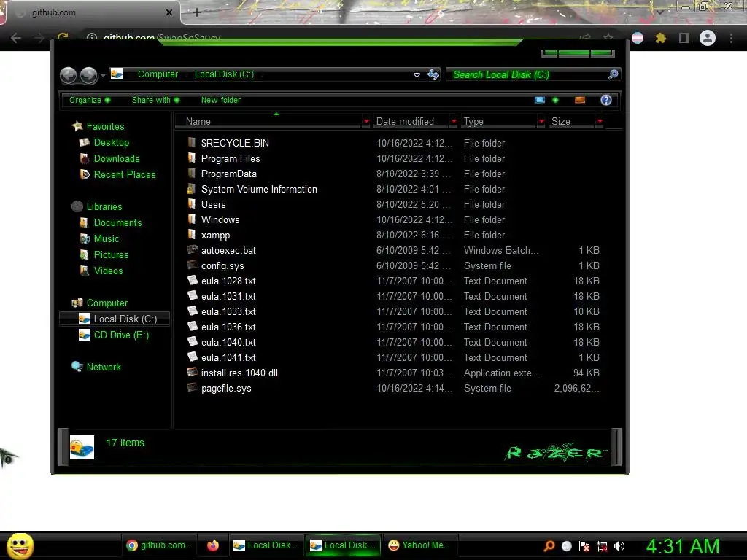Open the Type column filter dropdown

(x=541, y=122)
